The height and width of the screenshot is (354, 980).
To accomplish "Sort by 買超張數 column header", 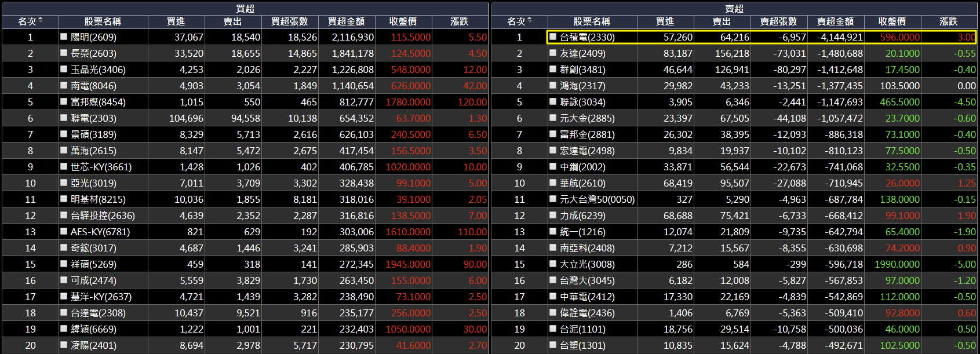I will coord(289,21).
